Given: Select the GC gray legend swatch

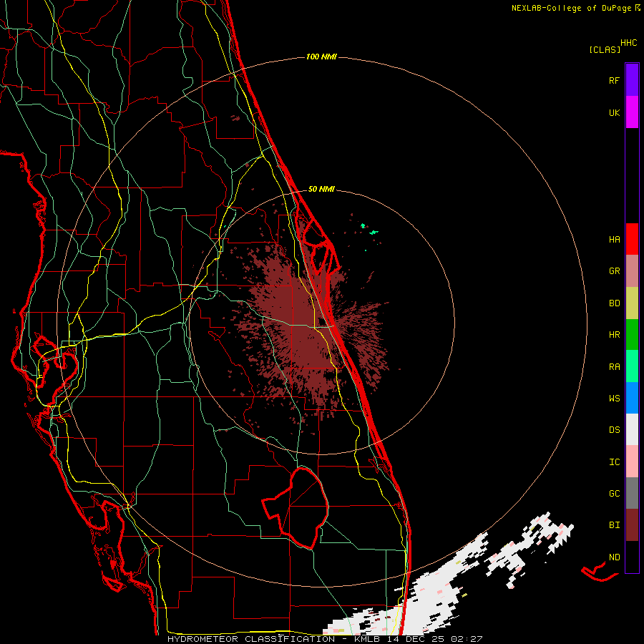Looking at the screenshot, I should [632, 493].
